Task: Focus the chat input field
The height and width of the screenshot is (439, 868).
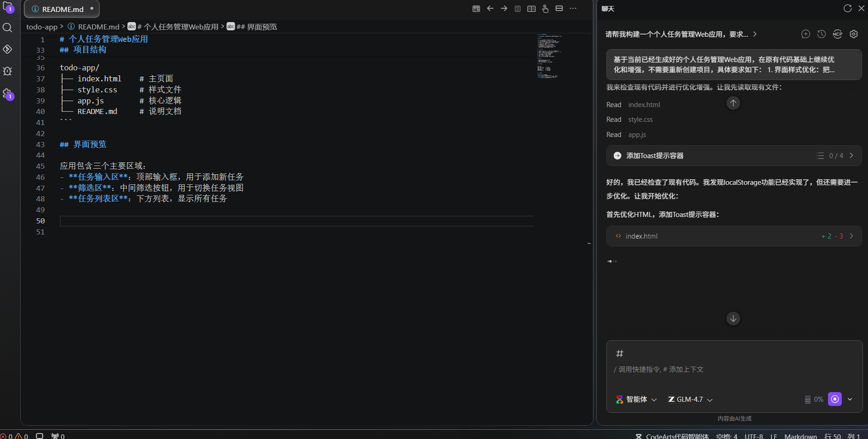Action: [x=734, y=369]
